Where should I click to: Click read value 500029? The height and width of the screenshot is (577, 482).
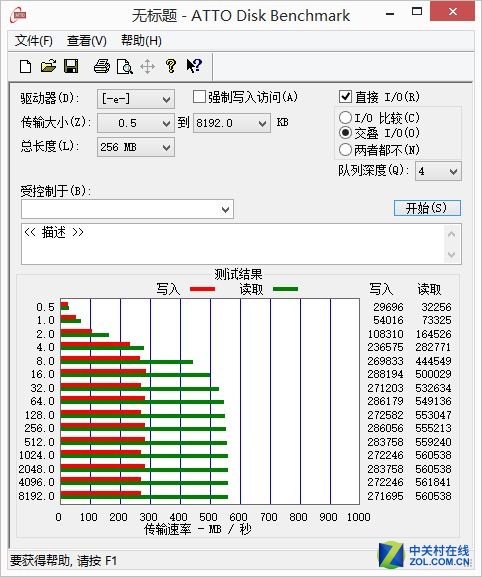pos(433,374)
